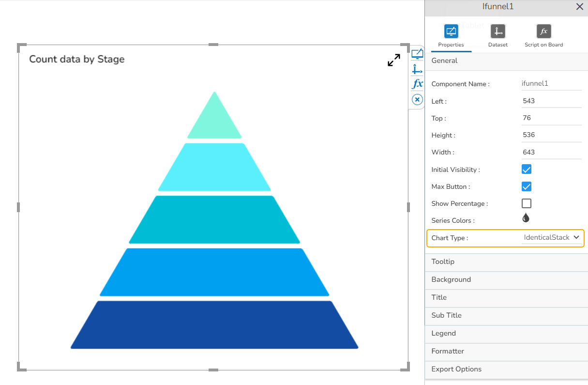Click the Component Name input field
Image resolution: width=588 pixels, height=385 pixels.
[551, 84]
